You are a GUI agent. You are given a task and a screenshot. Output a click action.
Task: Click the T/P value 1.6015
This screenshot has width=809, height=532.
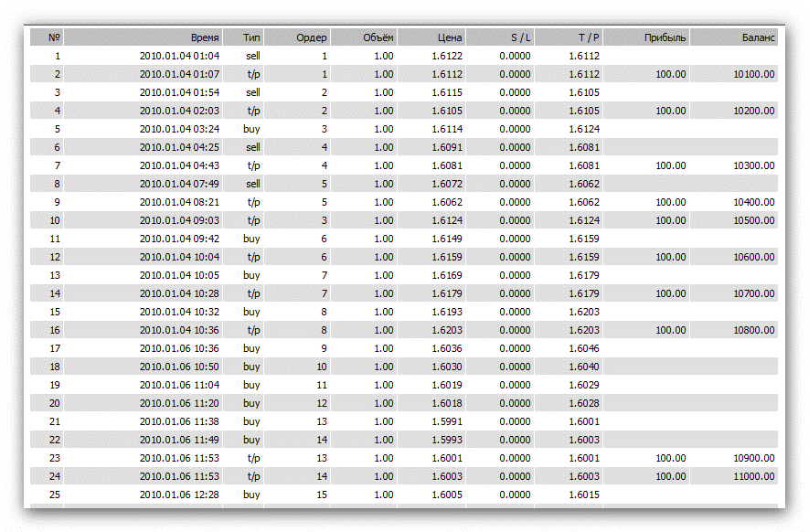(x=584, y=495)
